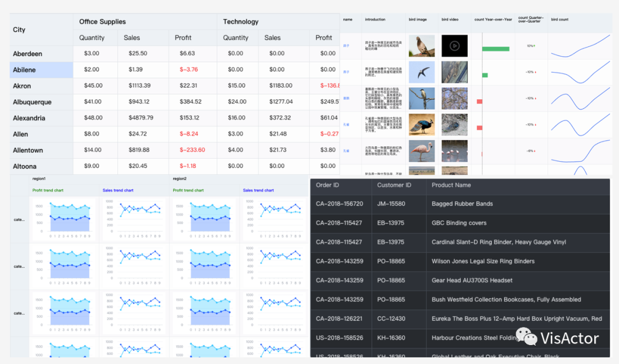This screenshot has width=619, height=364.
Task: Play the bird video in the pigeon row
Action: (x=455, y=46)
